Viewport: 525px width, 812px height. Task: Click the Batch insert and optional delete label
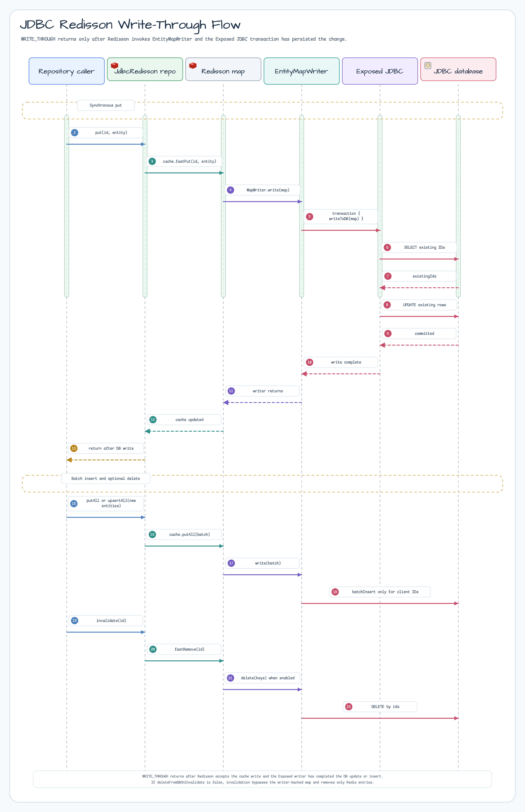coord(106,479)
